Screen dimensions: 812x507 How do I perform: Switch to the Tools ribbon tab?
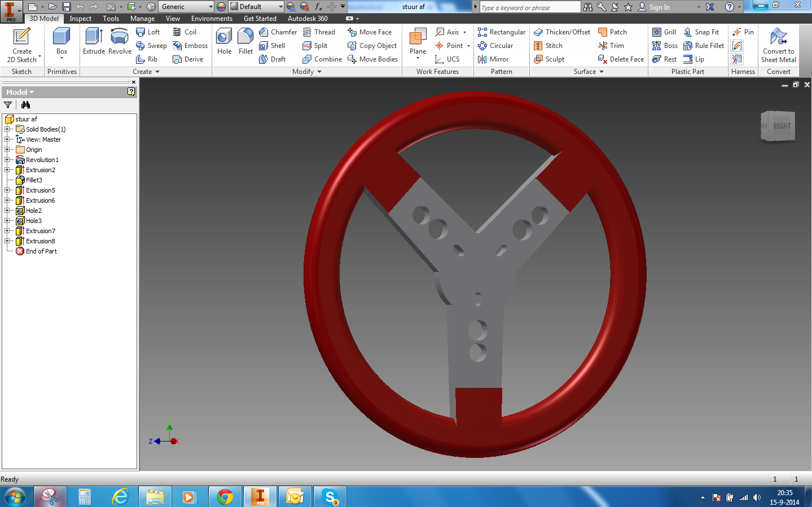click(111, 19)
